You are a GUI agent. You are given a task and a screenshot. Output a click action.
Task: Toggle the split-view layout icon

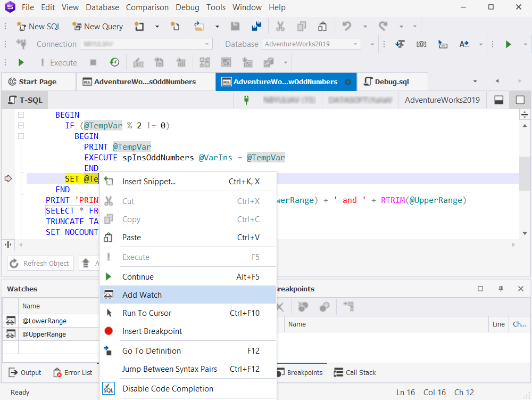click(499, 100)
